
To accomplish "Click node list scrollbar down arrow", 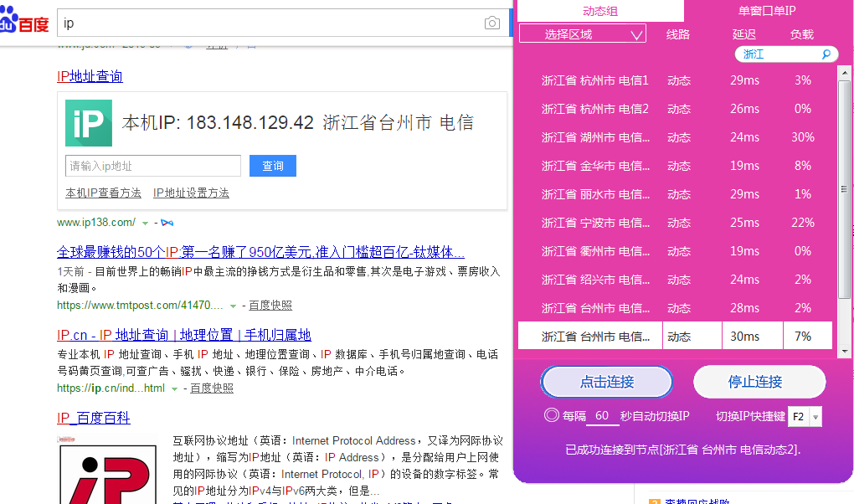I will (844, 352).
